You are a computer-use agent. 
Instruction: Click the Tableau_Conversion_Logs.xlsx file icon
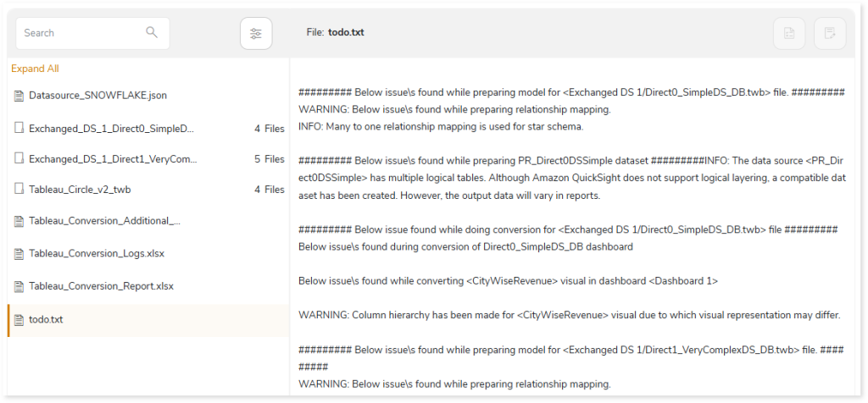tap(19, 254)
